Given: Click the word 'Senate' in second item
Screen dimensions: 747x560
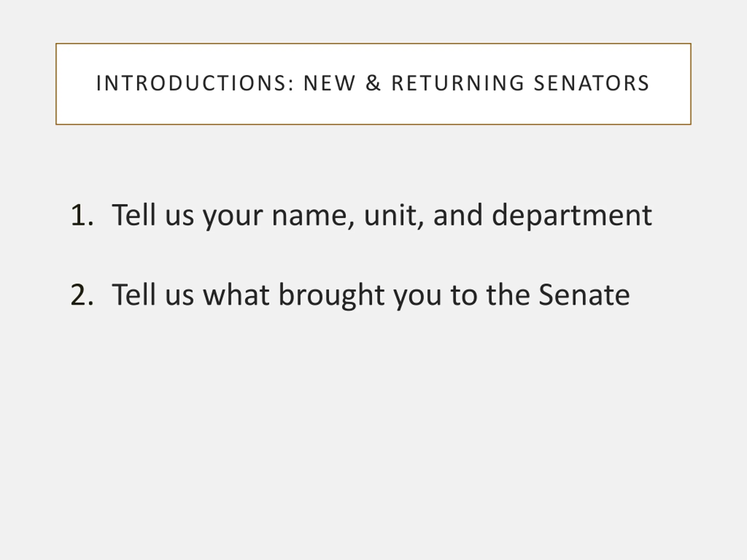Looking at the screenshot, I should coord(584,294).
